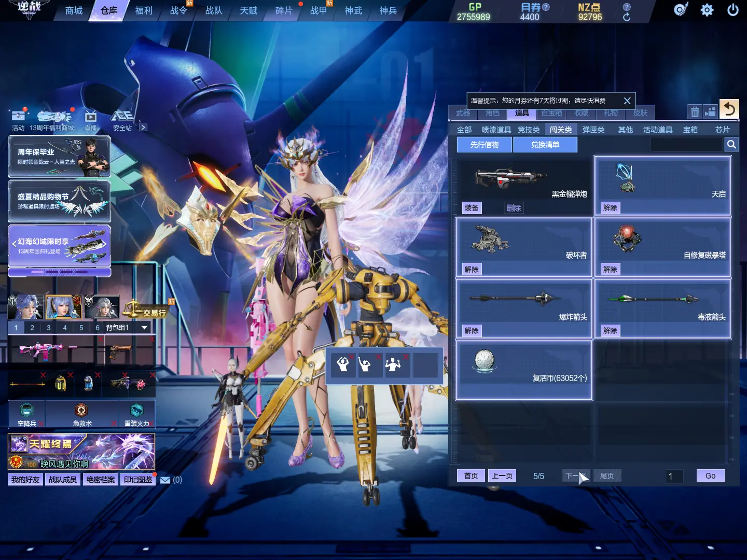Viewport: 747px width, 560px height.
Task: Open the 神兵 top menu
Action: tap(388, 10)
